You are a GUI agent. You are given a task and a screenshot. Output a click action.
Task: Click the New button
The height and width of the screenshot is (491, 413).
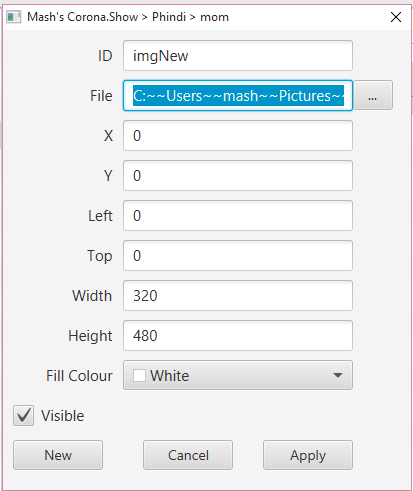pyautogui.click(x=58, y=455)
